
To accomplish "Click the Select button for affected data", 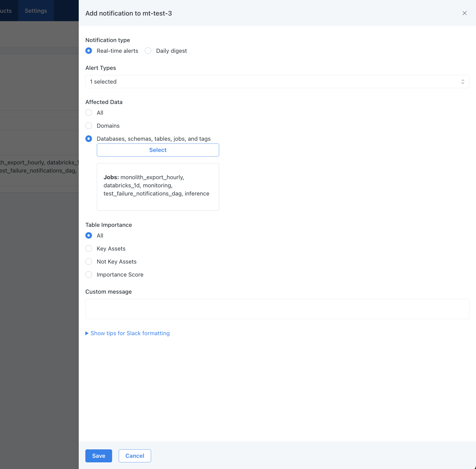I will (158, 150).
